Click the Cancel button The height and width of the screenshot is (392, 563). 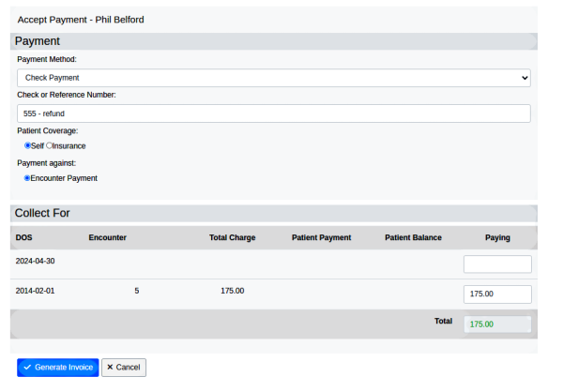point(124,368)
